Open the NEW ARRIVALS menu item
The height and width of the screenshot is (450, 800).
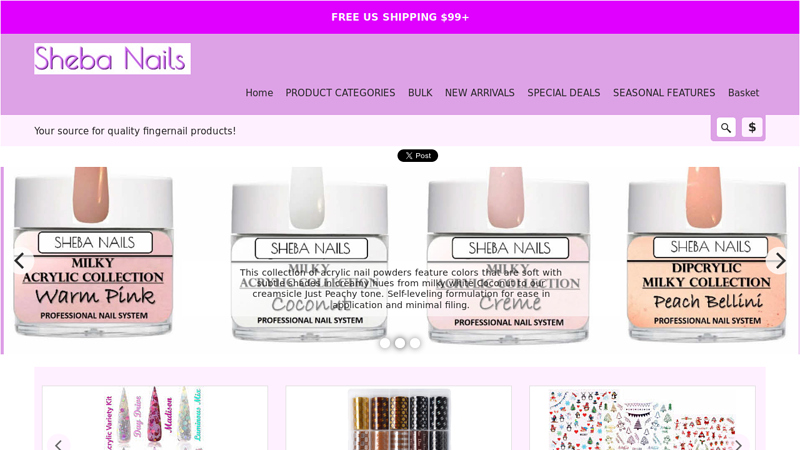(480, 93)
